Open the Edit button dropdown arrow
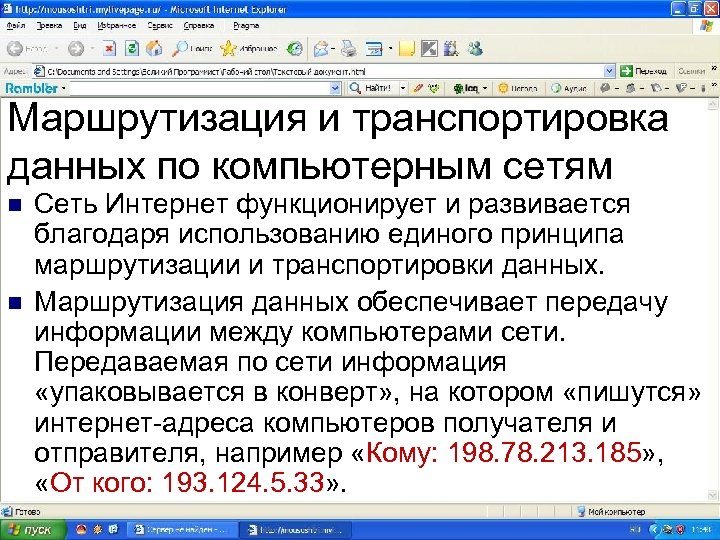Image resolution: width=720 pixels, height=540 pixels. 390,48
